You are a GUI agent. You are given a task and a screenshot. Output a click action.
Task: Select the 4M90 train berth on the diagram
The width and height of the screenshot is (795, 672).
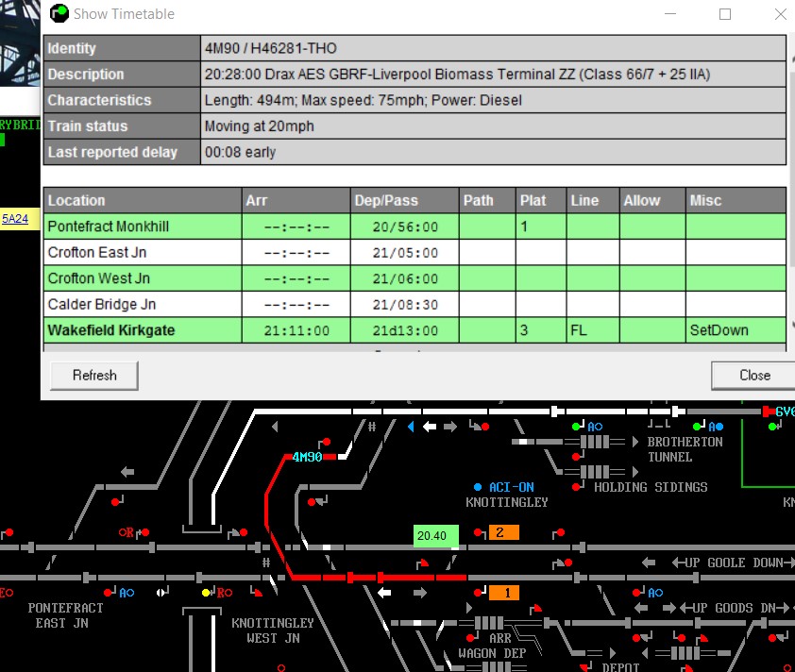coord(307,457)
